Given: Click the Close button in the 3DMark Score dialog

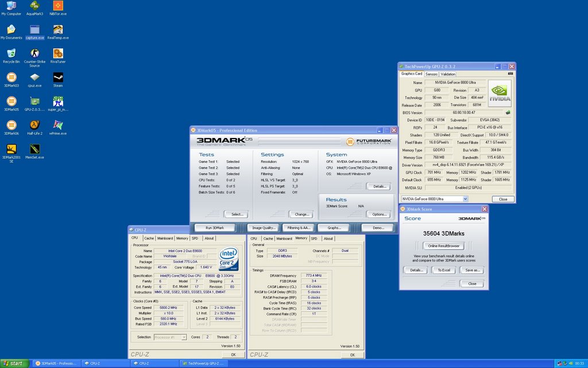Looking at the screenshot, I should [x=472, y=283].
